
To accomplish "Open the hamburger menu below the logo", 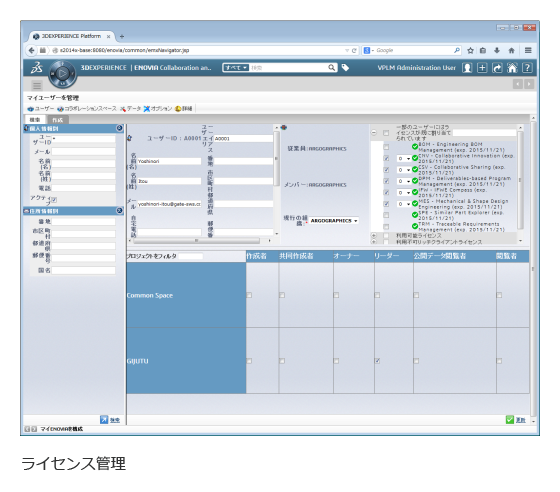I will coord(37,85).
